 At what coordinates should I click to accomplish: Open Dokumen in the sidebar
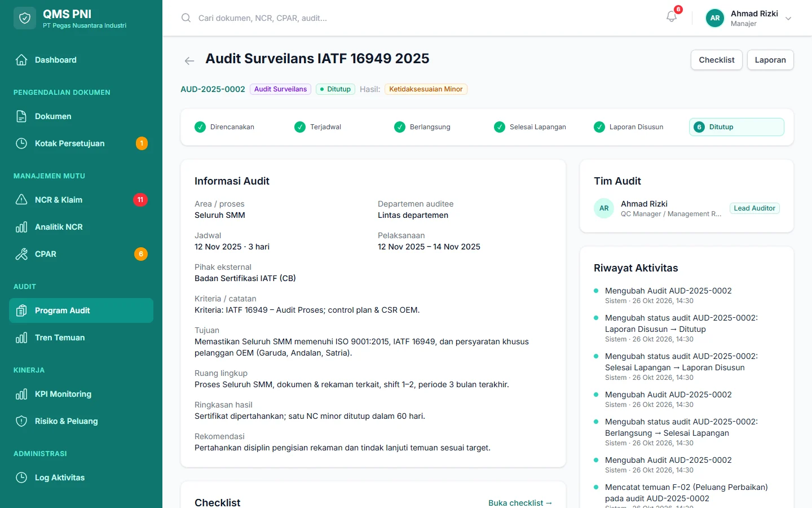pos(81,116)
